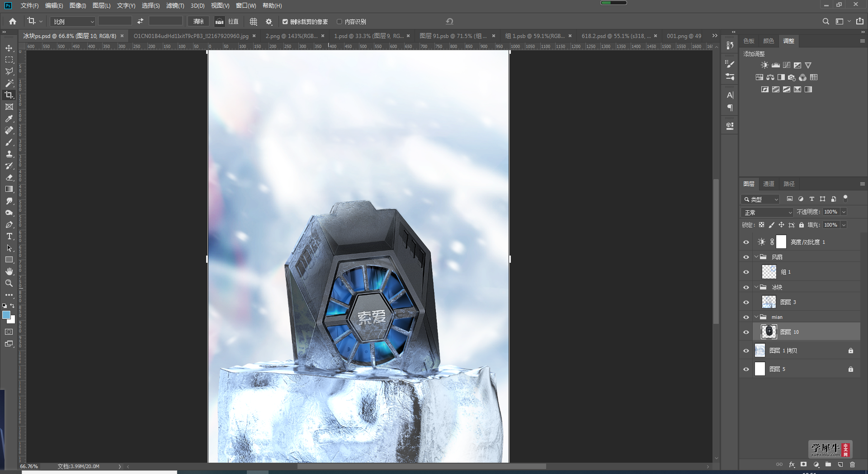Select the Gradient tool
This screenshot has height=474, width=868.
[9, 189]
